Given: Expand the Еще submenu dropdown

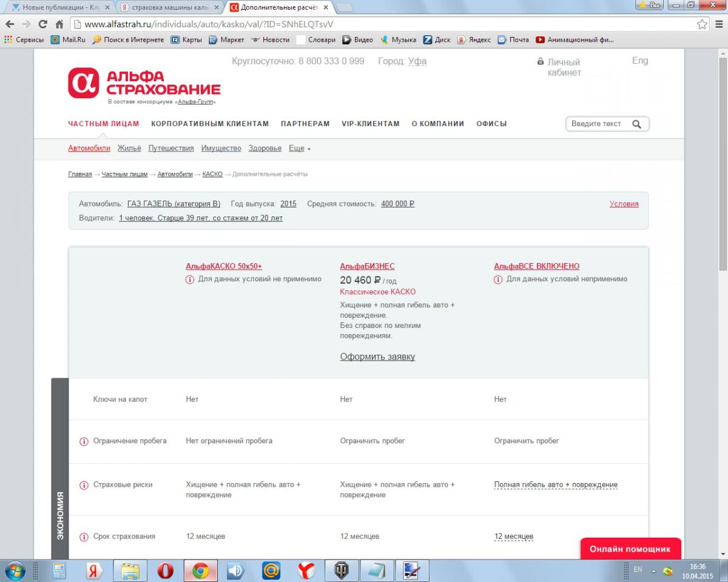Looking at the screenshot, I should pos(300,149).
